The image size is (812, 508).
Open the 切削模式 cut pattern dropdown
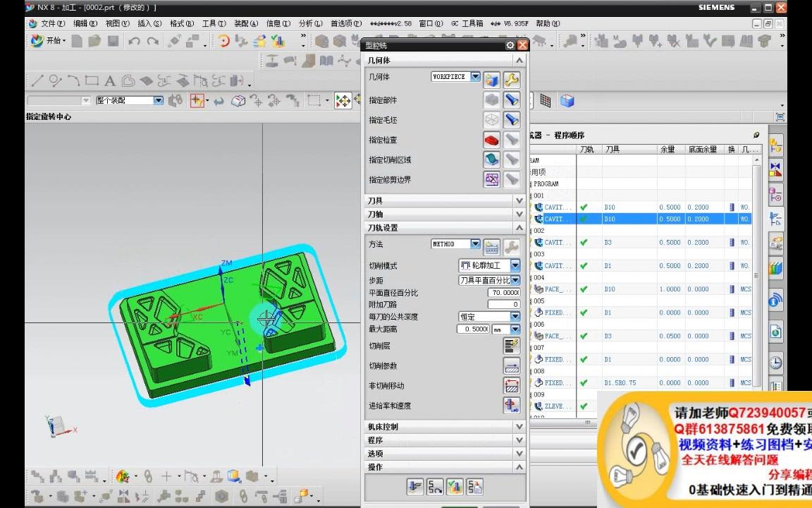coord(515,265)
